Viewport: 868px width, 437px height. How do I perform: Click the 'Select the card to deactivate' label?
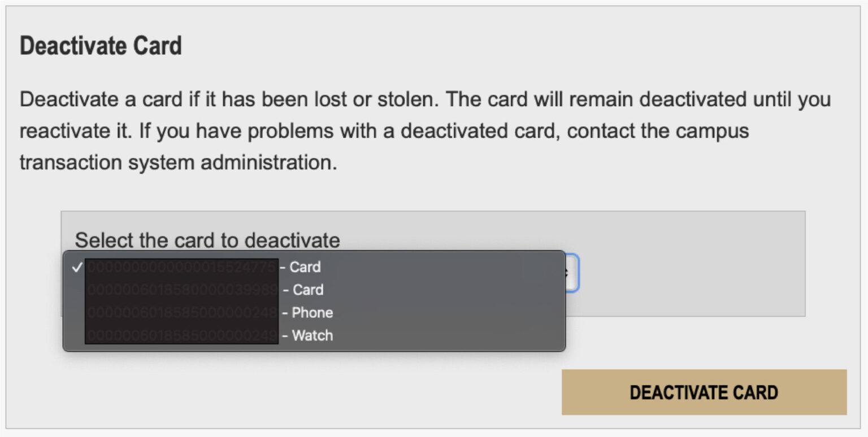209,240
